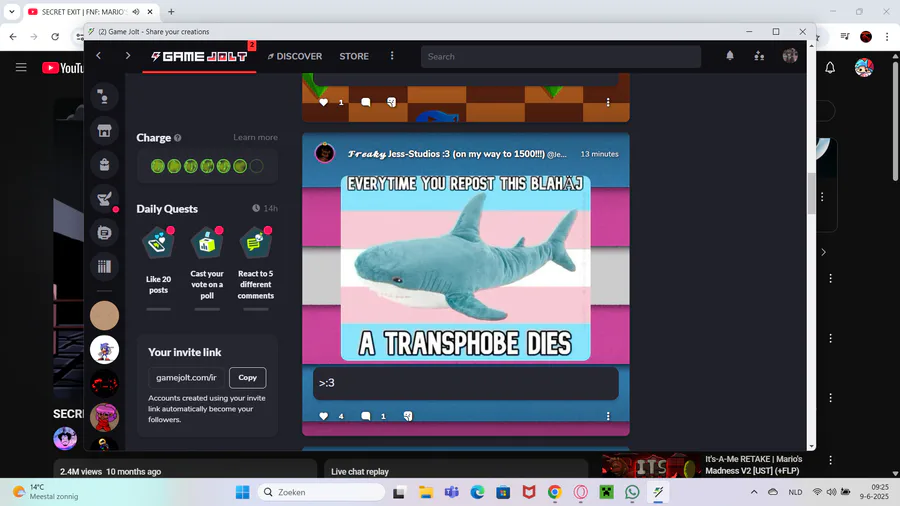The height and width of the screenshot is (506, 900).
Task: Open a new Chrome tab
Action: (171, 11)
